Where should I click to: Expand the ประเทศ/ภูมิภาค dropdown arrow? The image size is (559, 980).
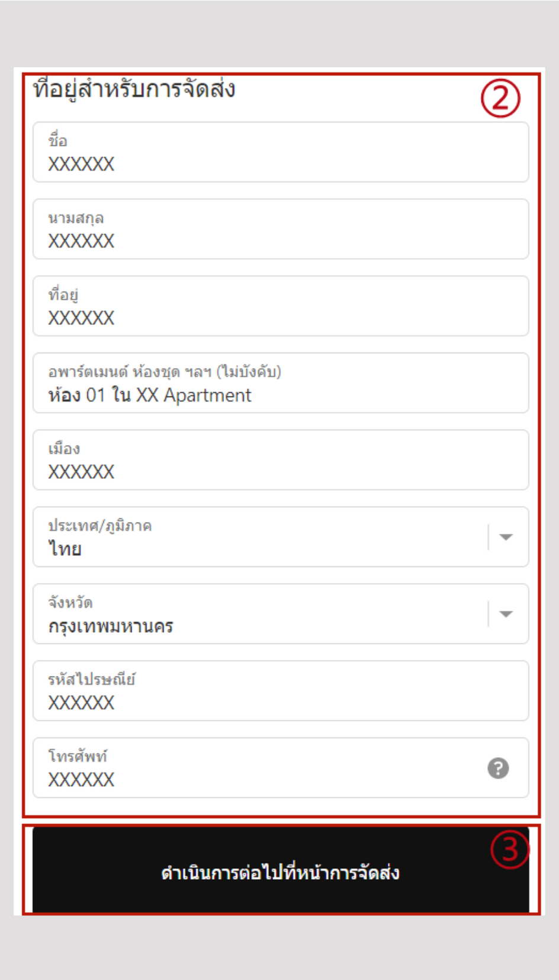(506, 537)
